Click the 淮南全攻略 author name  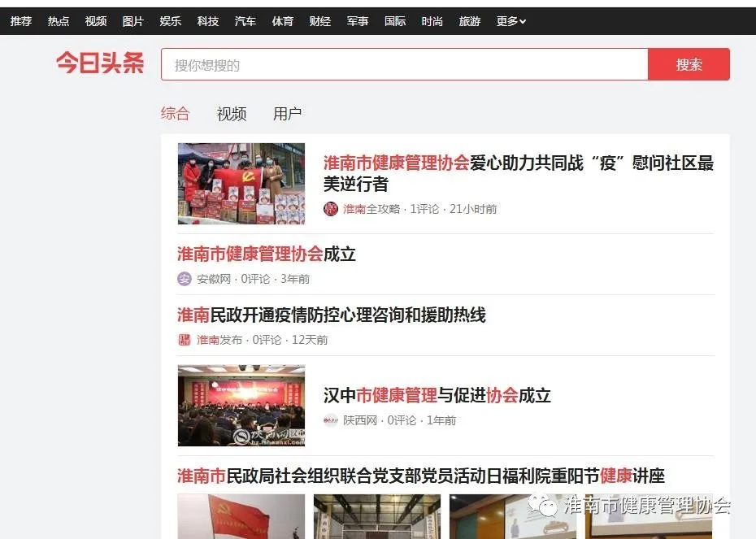(x=371, y=209)
